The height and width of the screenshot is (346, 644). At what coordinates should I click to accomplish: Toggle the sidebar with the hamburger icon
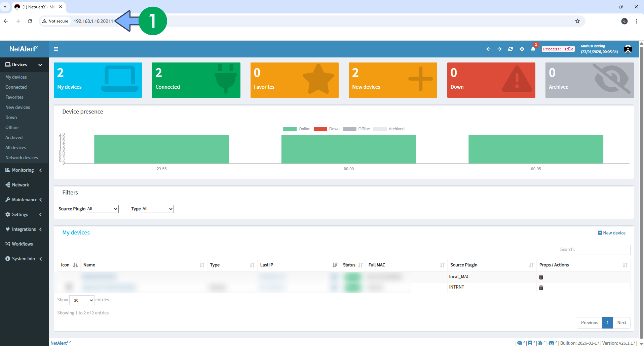[x=56, y=49]
